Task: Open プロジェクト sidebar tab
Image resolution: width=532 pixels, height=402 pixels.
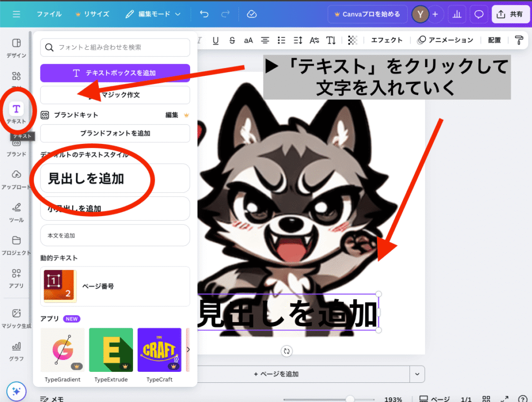Action: [16, 246]
